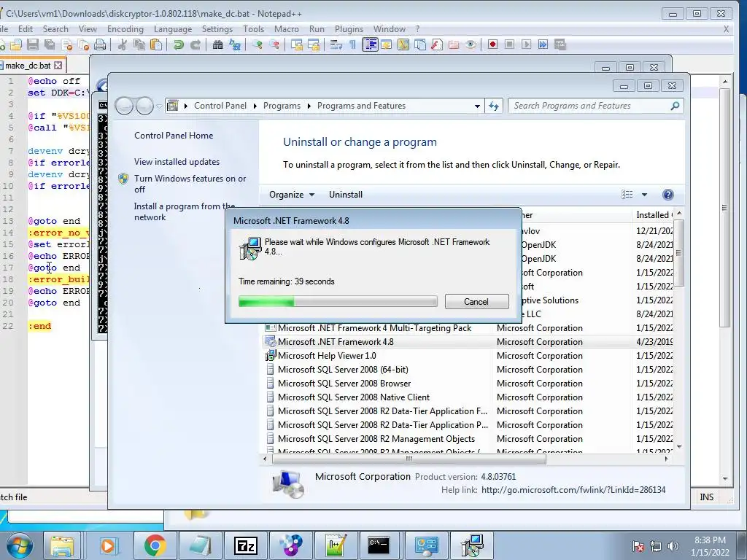Open the Macro menu in Notepad++
The width and height of the screenshot is (747, 560).
(x=286, y=29)
